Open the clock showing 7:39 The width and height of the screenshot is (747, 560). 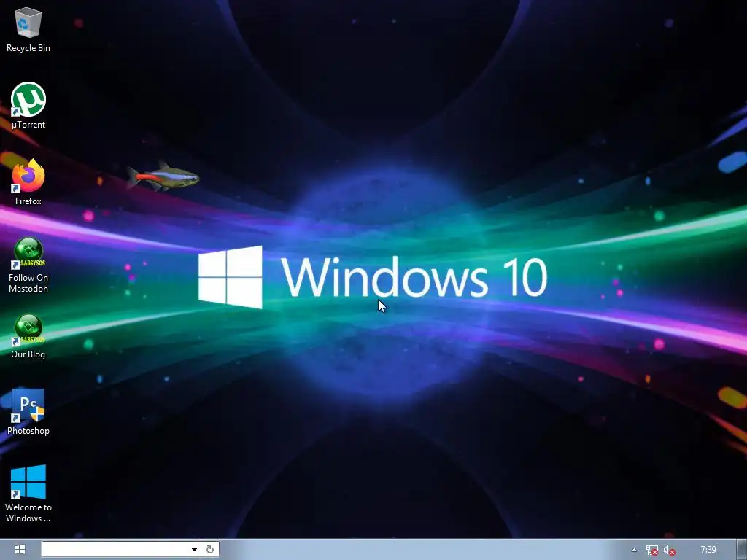pos(708,550)
